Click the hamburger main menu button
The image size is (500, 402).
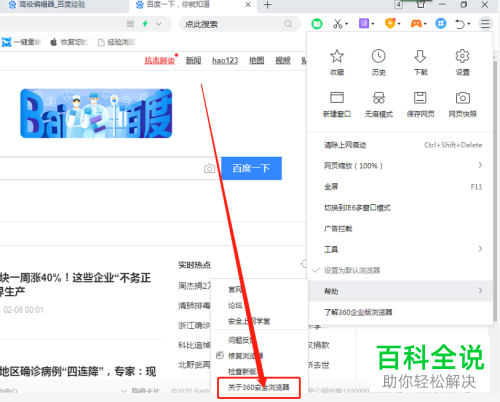[x=485, y=24]
